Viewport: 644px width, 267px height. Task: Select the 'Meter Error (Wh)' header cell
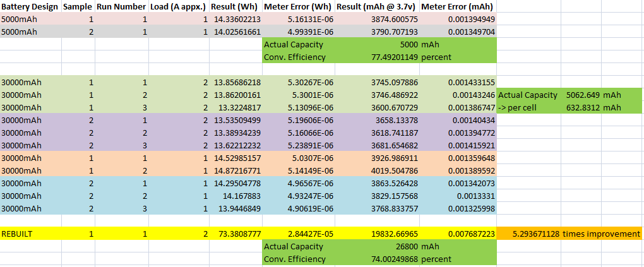pos(299,6)
